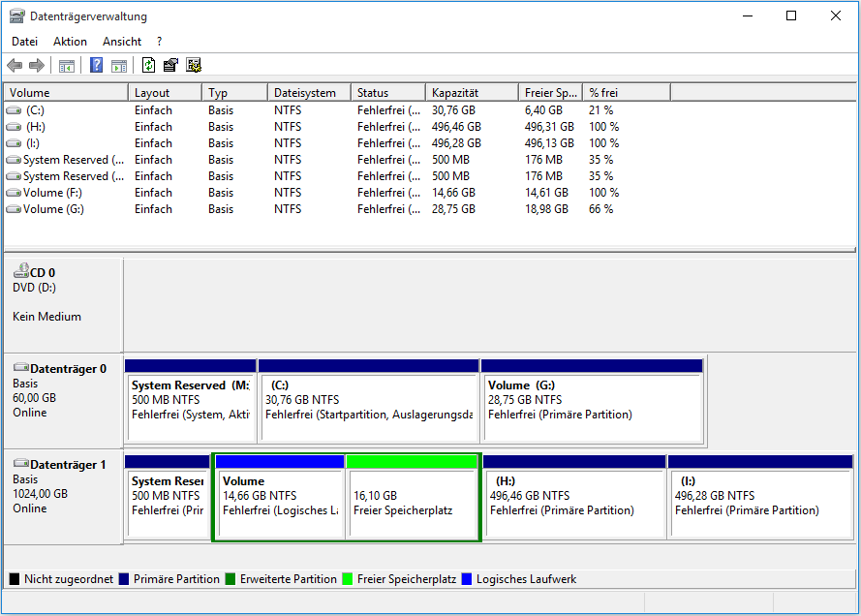
Task: Click the Back navigation arrow
Action: point(15,65)
